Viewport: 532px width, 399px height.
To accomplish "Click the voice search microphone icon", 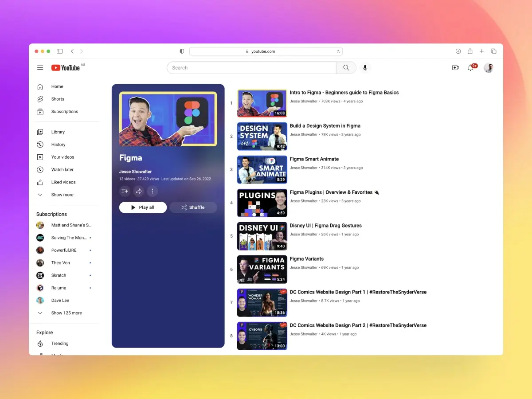I will pyautogui.click(x=365, y=68).
